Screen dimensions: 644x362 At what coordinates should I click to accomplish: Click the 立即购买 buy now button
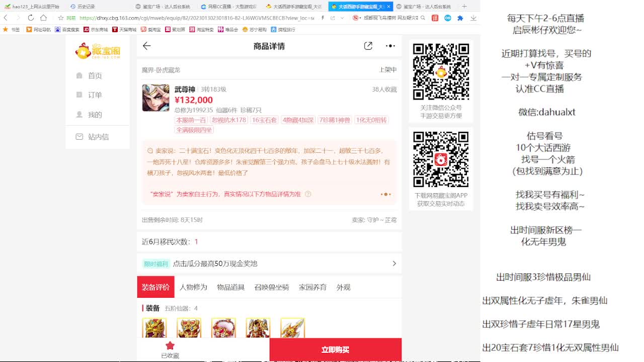tap(336, 350)
